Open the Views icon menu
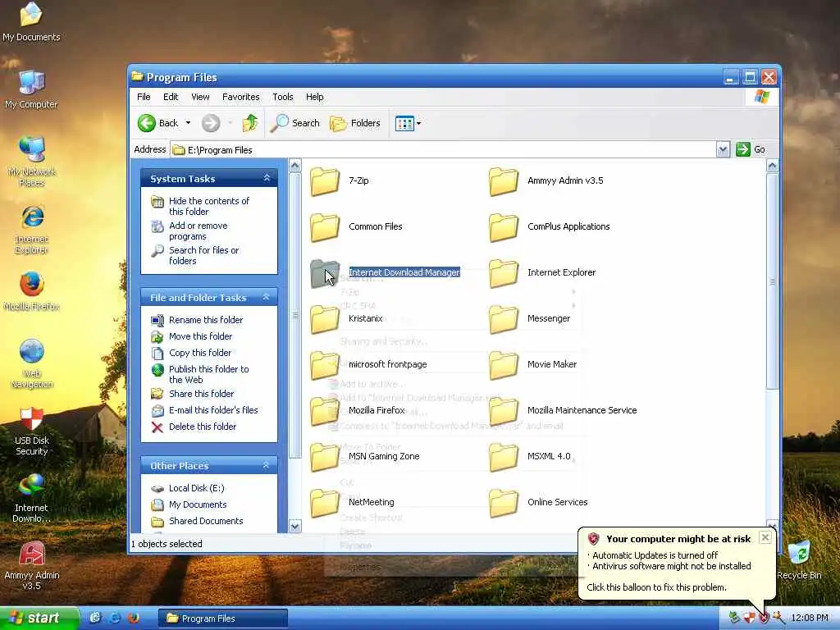The width and height of the screenshot is (840, 630). [x=408, y=124]
